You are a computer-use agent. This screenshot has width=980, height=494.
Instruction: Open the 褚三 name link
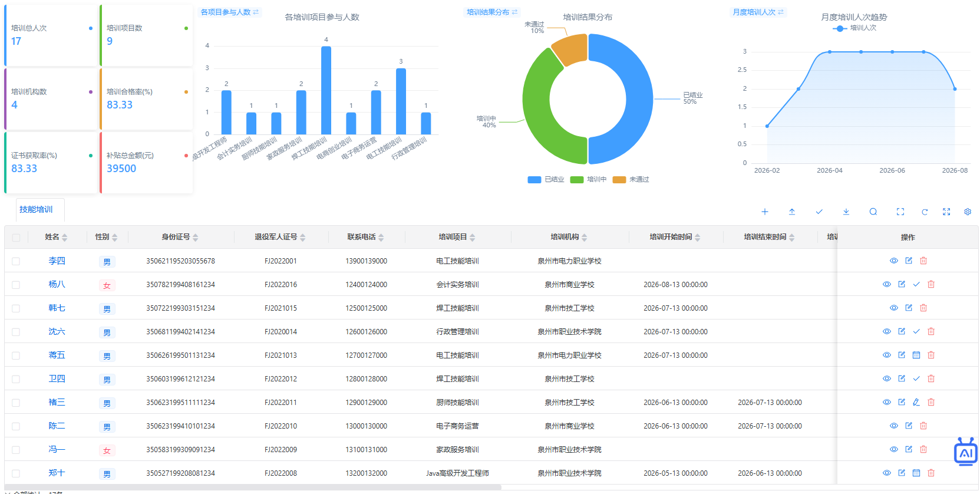(x=57, y=402)
